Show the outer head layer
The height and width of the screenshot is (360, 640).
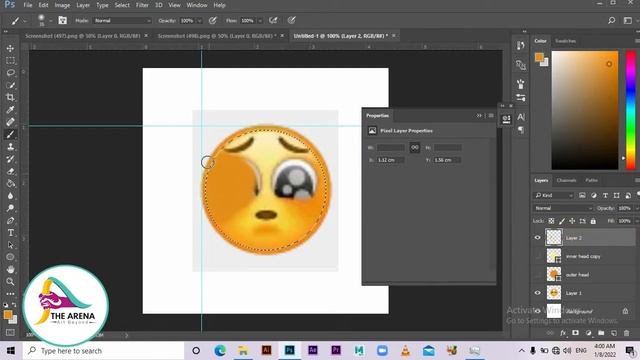coord(538,274)
